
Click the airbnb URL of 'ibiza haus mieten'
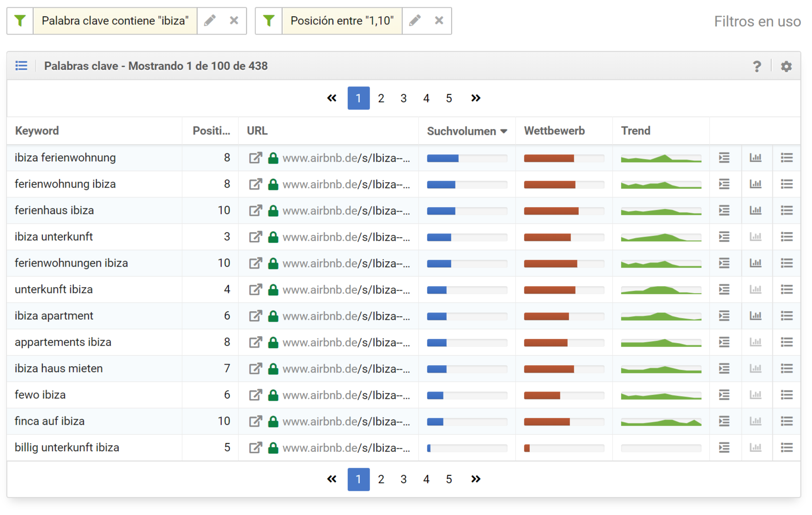(346, 368)
